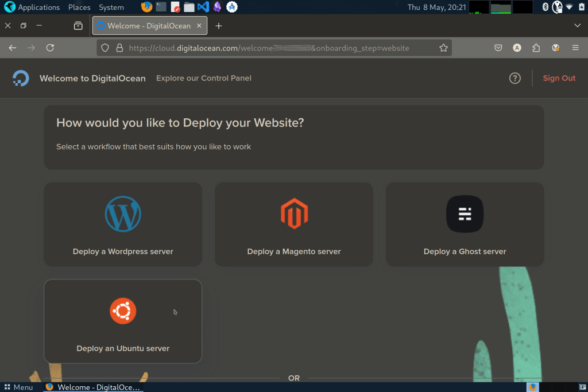This screenshot has width=588, height=392.
Task: Open the Pocket save icon in toolbar
Action: click(498, 48)
